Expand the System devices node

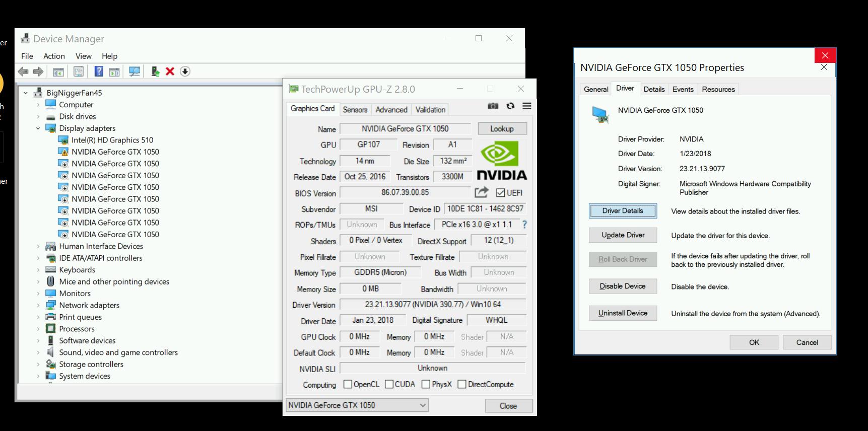click(38, 376)
